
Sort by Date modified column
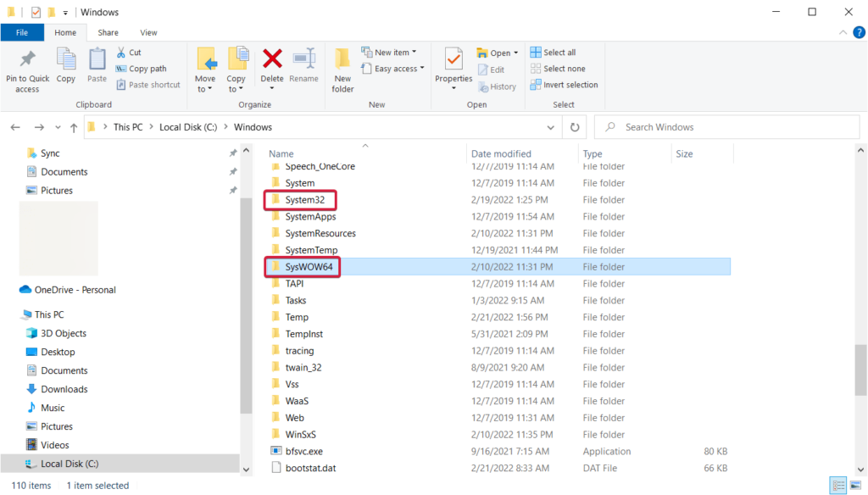(501, 154)
